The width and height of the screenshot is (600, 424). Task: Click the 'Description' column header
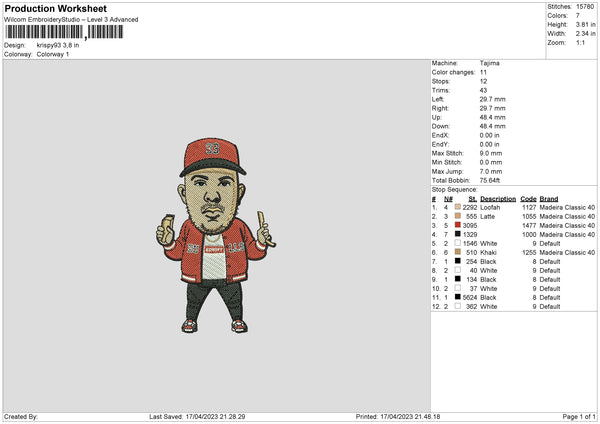click(498, 199)
